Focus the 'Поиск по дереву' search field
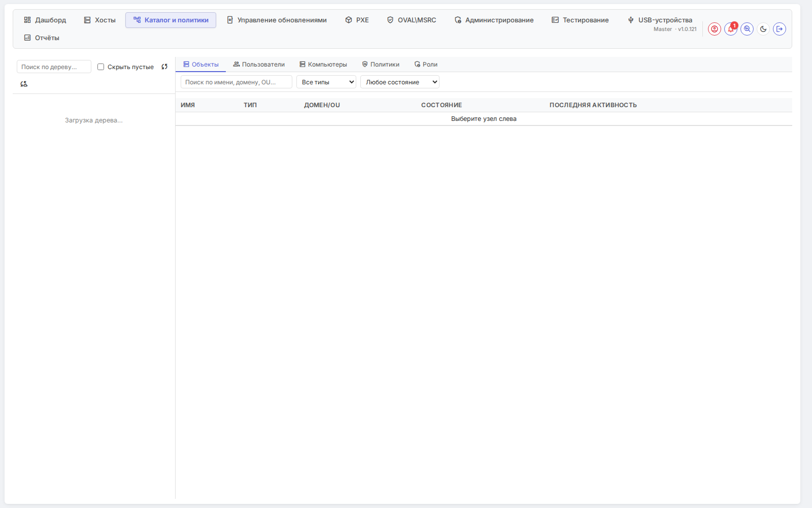This screenshot has width=812, height=508. pos(54,67)
